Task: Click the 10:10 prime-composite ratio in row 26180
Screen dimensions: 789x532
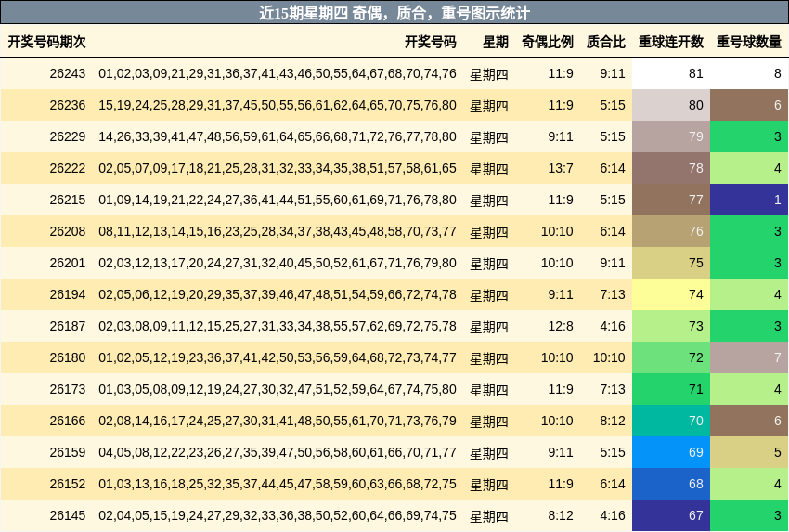Action: tap(609, 357)
